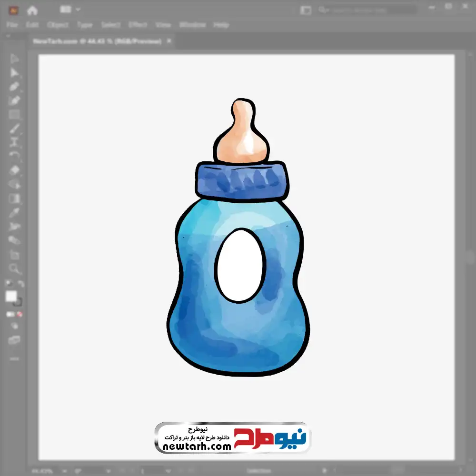The height and width of the screenshot is (476, 476).
Task: Choose the Rectangle shape tool
Action: (14, 114)
